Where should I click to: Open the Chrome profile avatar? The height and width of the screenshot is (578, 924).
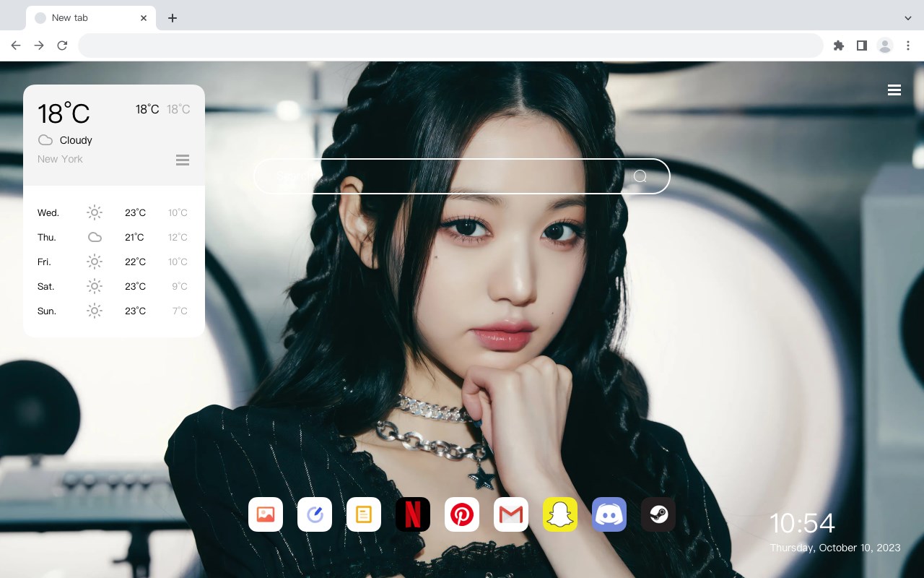[x=885, y=46]
